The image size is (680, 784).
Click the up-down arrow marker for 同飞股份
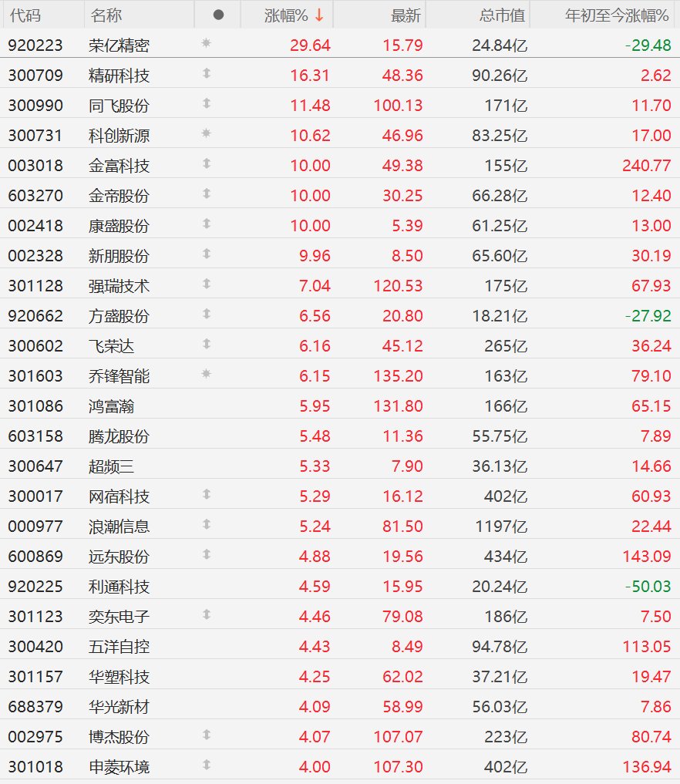207,103
